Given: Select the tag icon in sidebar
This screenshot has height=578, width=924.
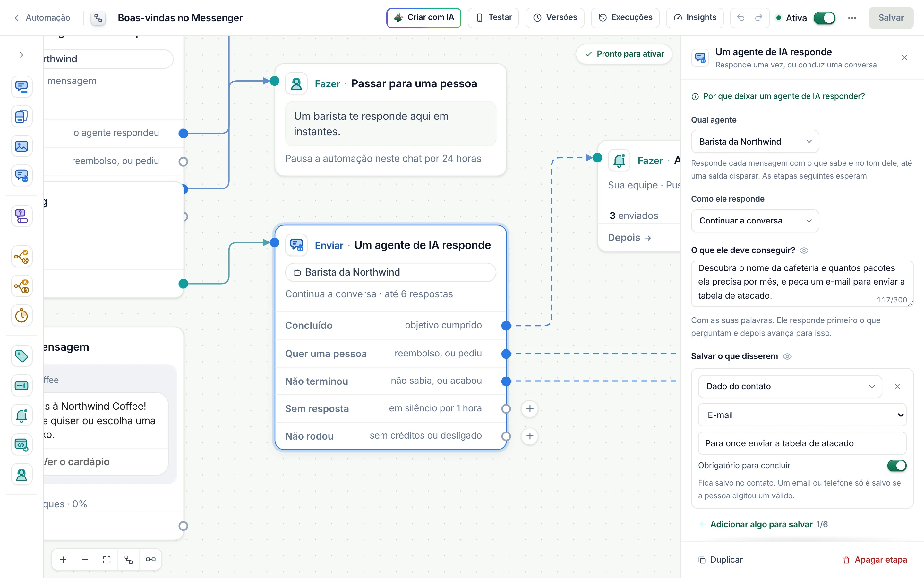Looking at the screenshot, I should coord(21,356).
